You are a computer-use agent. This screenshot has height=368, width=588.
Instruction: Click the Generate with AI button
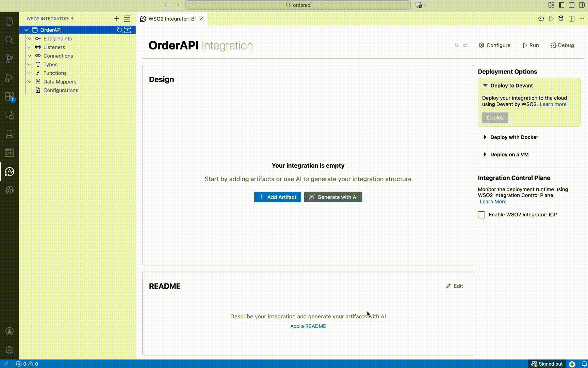tap(333, 197)
